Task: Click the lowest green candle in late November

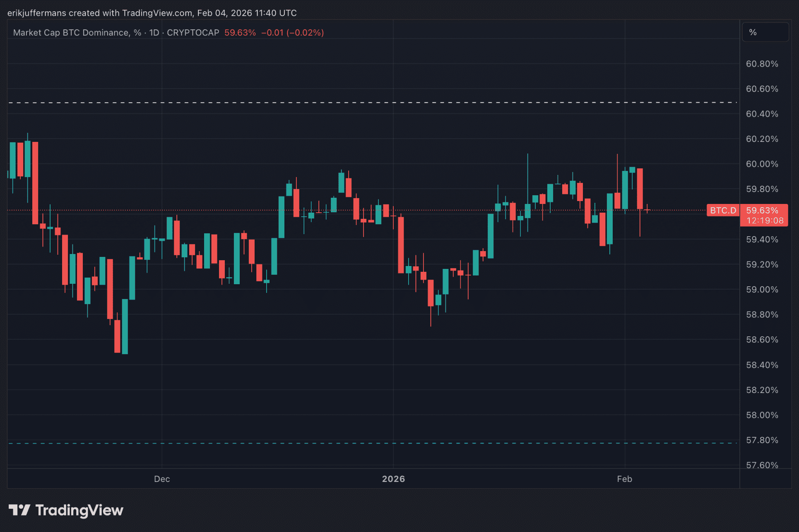Action: (x=125, y=326)
